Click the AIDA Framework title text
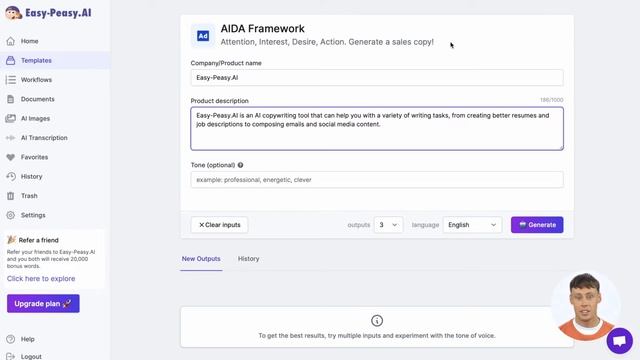This screenshot has width=640, height=360. pos(262,29)
